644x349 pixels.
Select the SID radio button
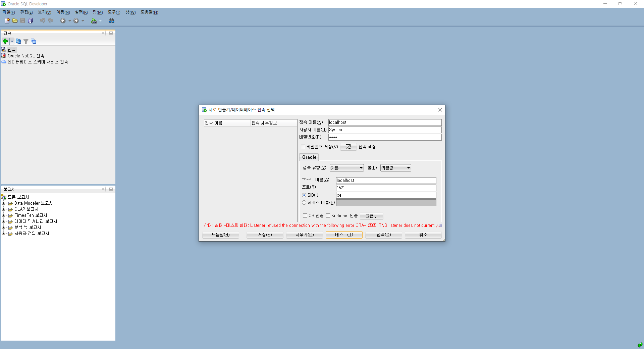[304, 195]
